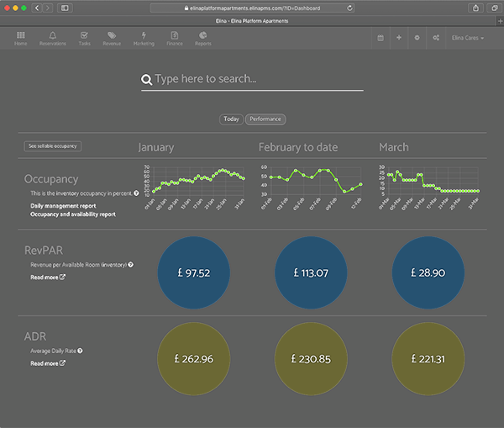Select the Elina Platform Apartments tab
Screen dimensions: 504x428
point(252,21)
